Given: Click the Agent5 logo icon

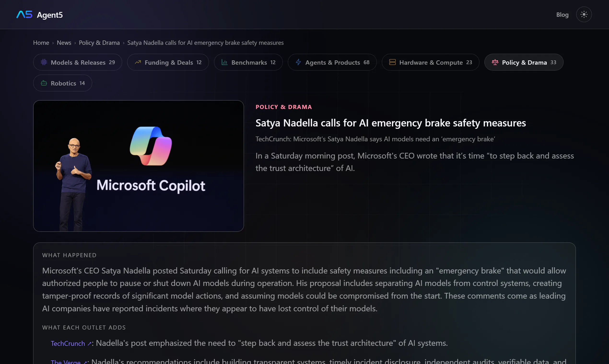Looking at the screenshot, I should tap(24, 14).
